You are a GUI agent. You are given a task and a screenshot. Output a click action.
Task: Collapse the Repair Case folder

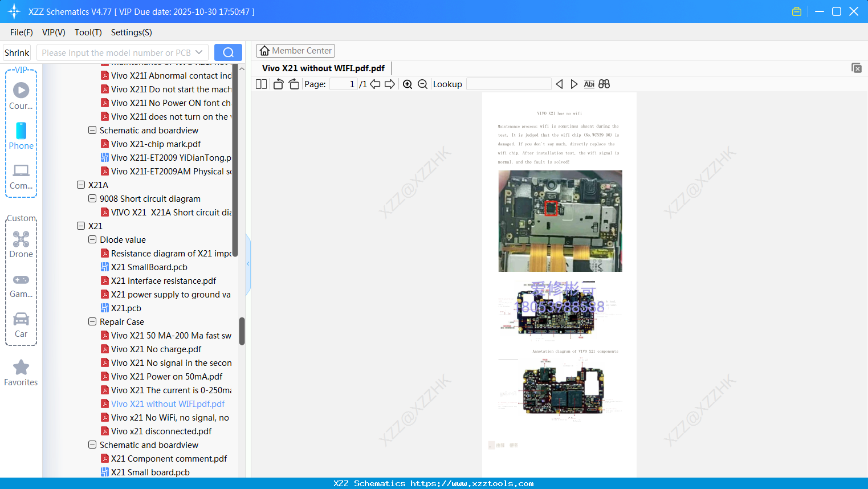[92, 322]
